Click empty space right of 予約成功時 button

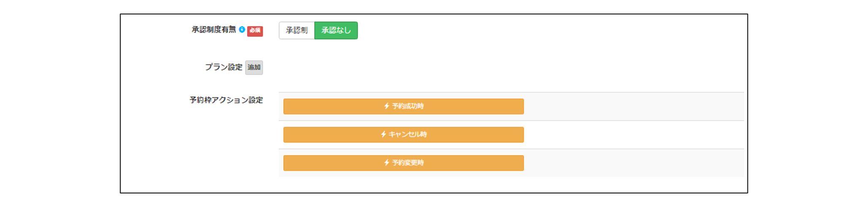[633, 106]
